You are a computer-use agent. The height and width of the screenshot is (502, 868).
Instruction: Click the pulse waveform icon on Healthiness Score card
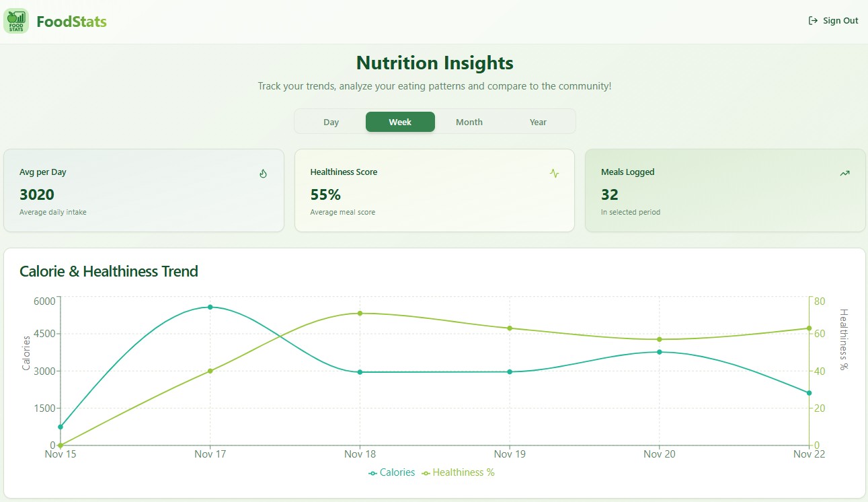[554, 173]
